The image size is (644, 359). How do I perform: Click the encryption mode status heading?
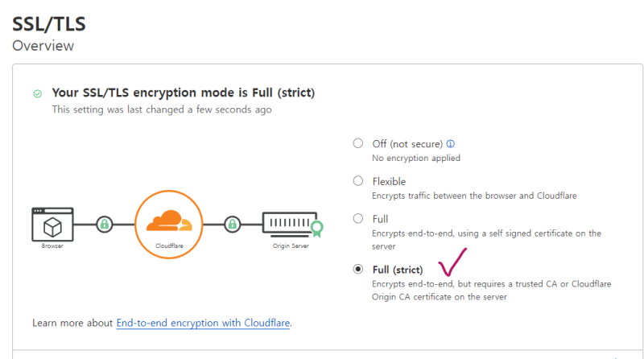point(184,93)
